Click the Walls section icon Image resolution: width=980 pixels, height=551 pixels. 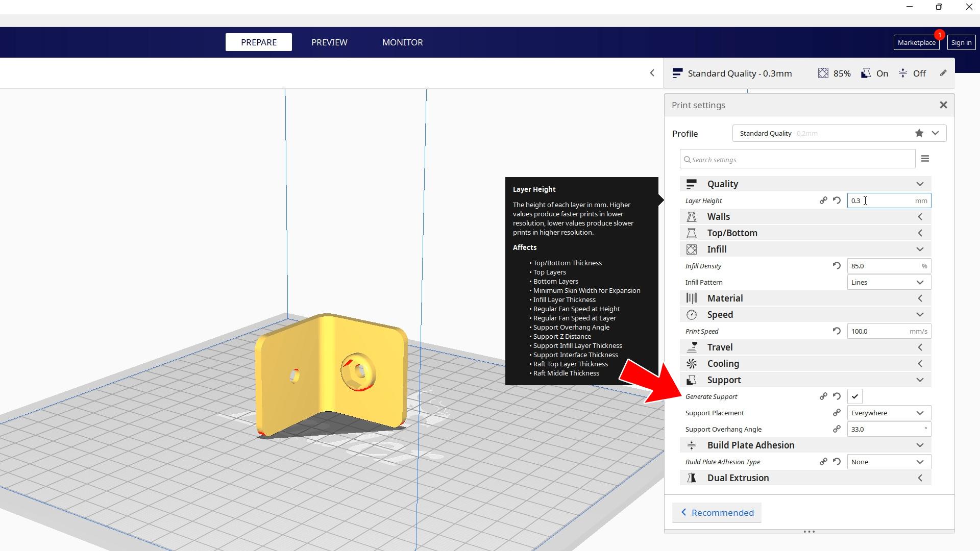pyautogui.click(x=692, y=217)
